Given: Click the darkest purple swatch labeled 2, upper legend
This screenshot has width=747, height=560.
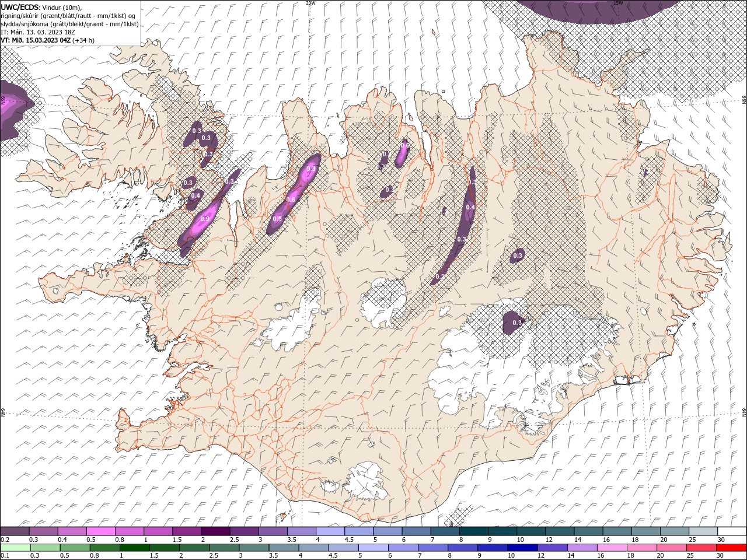Looking at the screenshot, I should (x=215, y=531).
